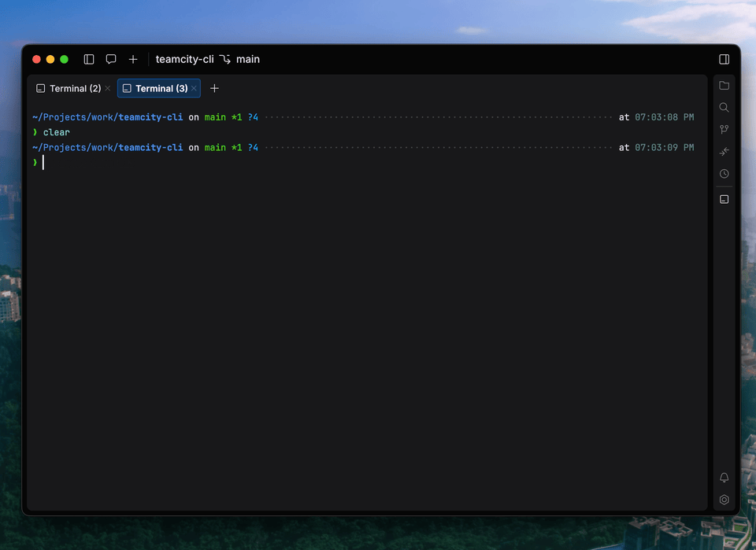Open the main branch selector

240,59
